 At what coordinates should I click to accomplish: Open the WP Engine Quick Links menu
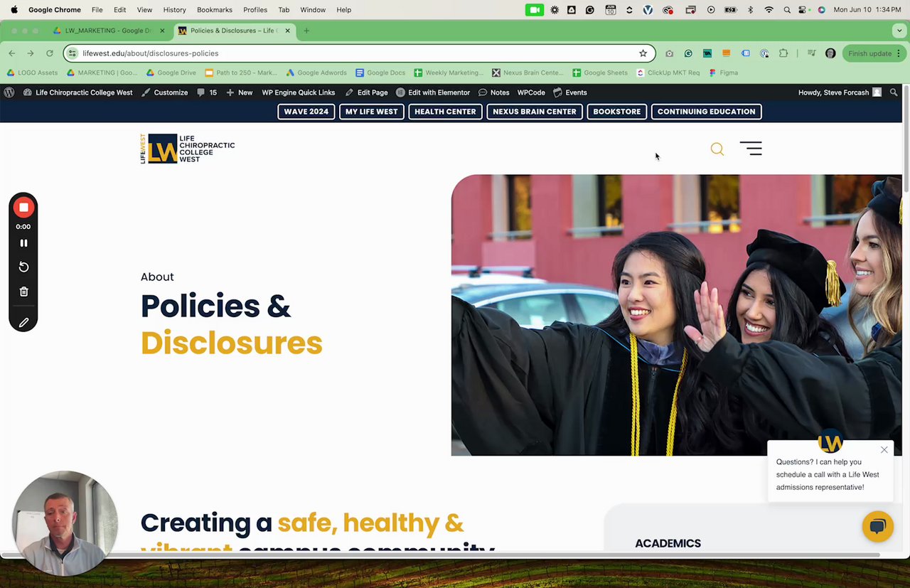coord(298,92)
